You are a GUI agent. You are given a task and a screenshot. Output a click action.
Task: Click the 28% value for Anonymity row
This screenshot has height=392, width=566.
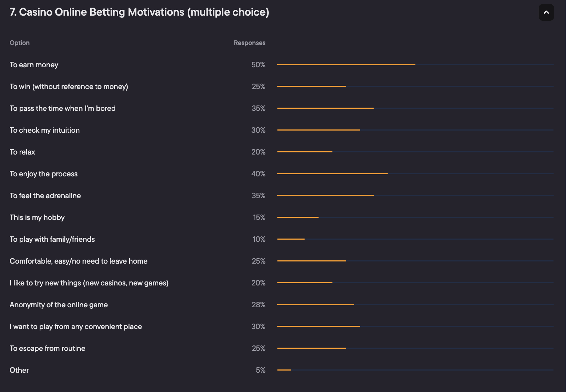click(x=258, y=305)
